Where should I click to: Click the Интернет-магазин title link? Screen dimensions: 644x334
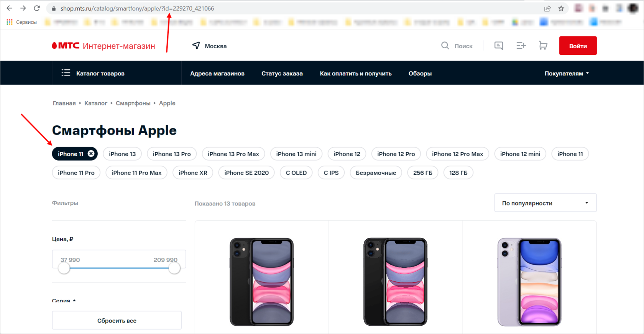(119, 46)
